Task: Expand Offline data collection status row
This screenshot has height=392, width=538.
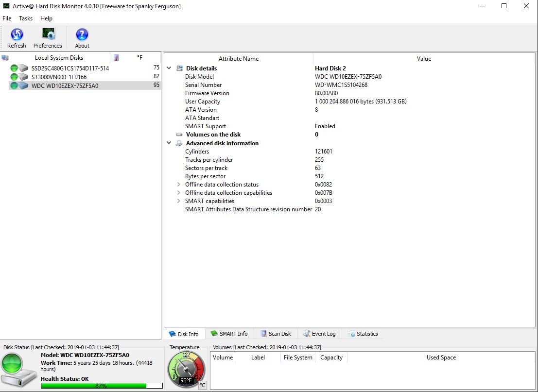Action: [x=179, y=185]
